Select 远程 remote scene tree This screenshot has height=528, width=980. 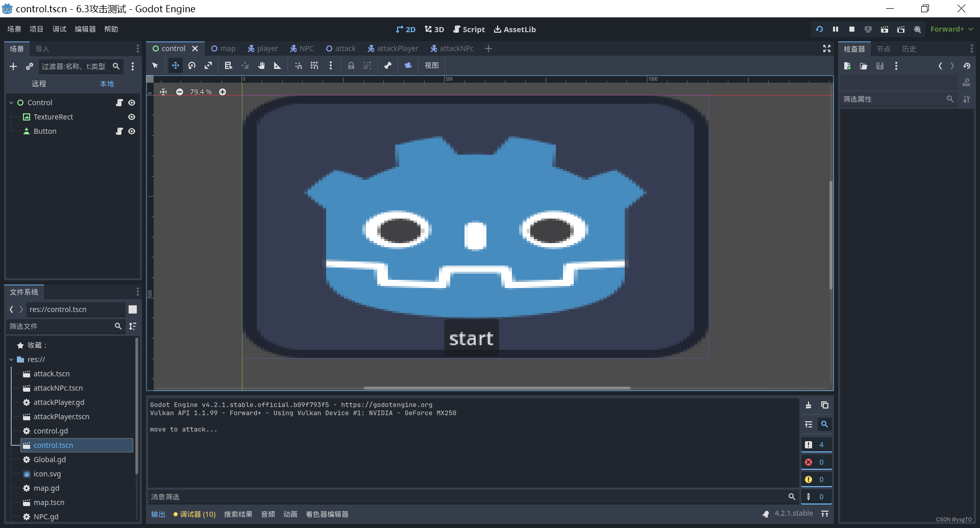39,84
